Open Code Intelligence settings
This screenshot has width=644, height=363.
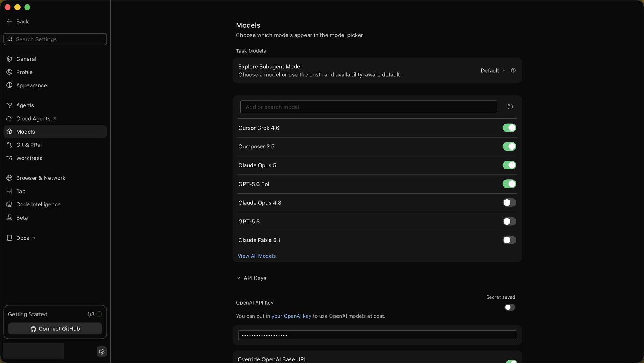click(x=55, y=204)
